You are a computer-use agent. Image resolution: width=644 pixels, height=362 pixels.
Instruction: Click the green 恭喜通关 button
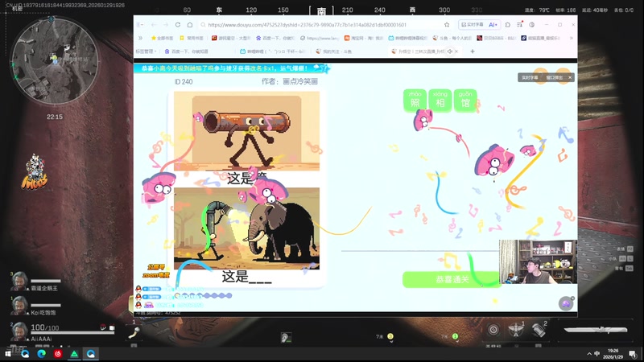pos(452,279)
